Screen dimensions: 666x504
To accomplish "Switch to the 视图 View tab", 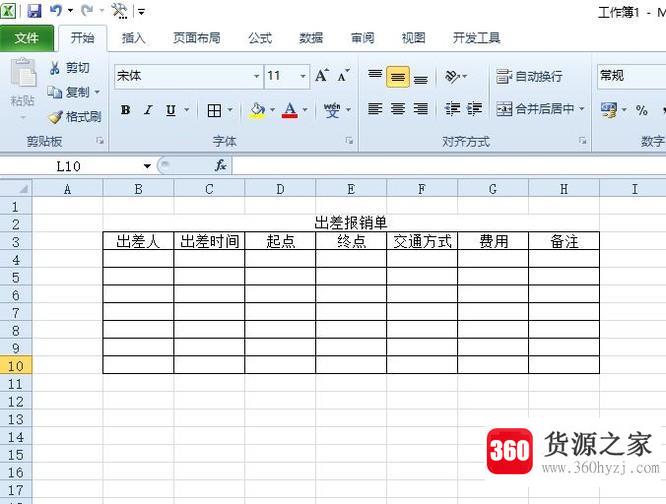I will (413, 38).
